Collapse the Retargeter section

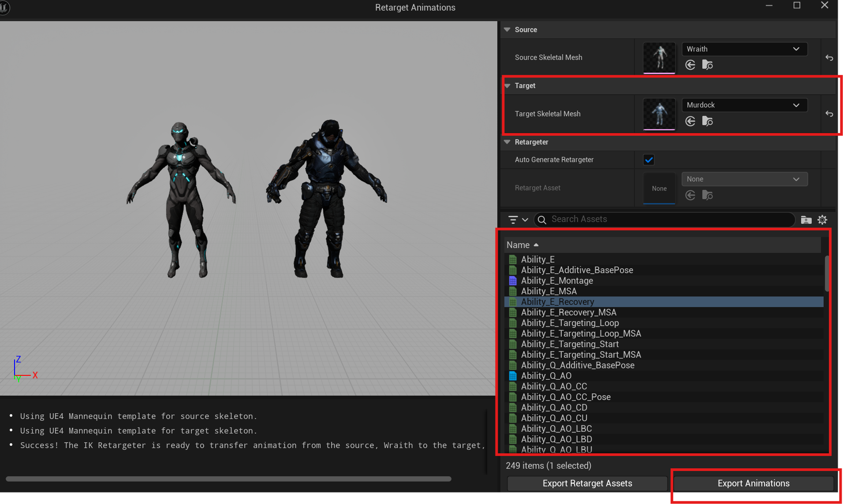[507, 142]
